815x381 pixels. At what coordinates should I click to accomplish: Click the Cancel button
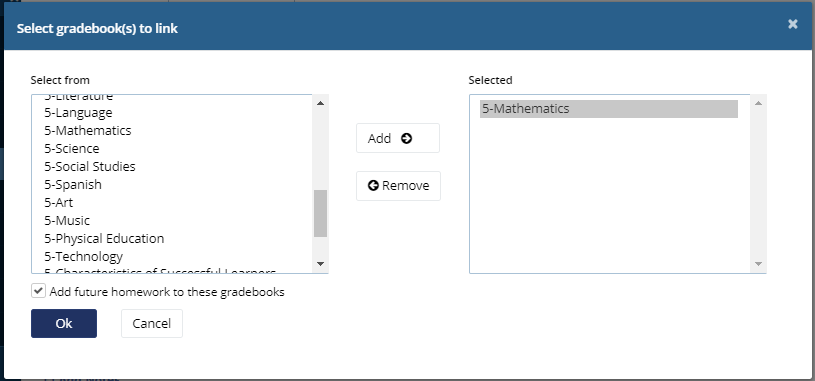pyautogui.click(x=152, y=323)
